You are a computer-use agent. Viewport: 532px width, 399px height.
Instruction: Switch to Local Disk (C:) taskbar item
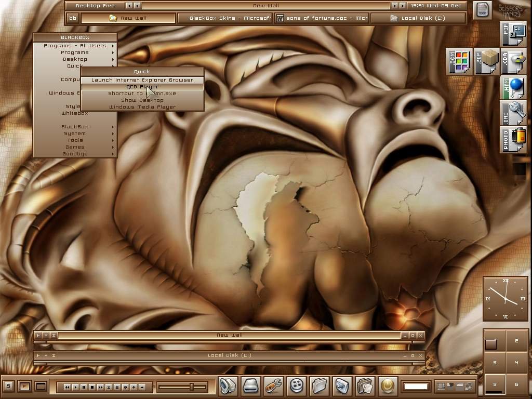click(418, 18)
